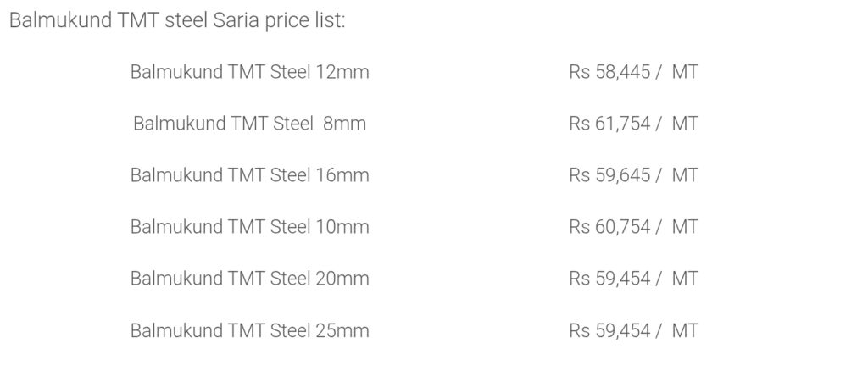Click the Balmukund TMT Steel 10mm entry
This screenshot has height=365, width=868.
coord(249,227)
